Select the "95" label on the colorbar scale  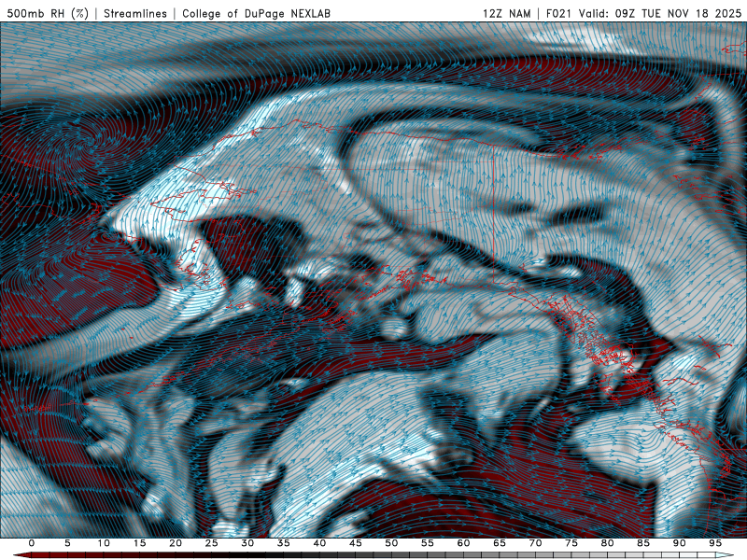point(715,543)
